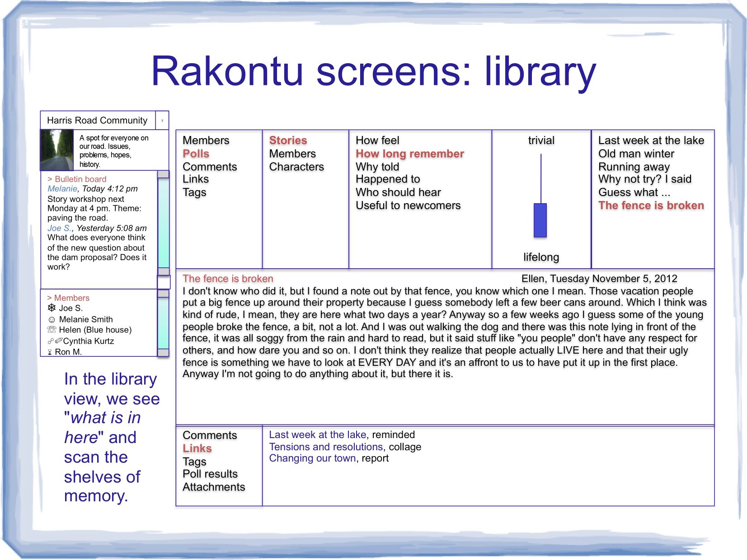Click member name Cynthia Kurtz
Viewport: 747px width, 560px height.
tap(89, 341)
